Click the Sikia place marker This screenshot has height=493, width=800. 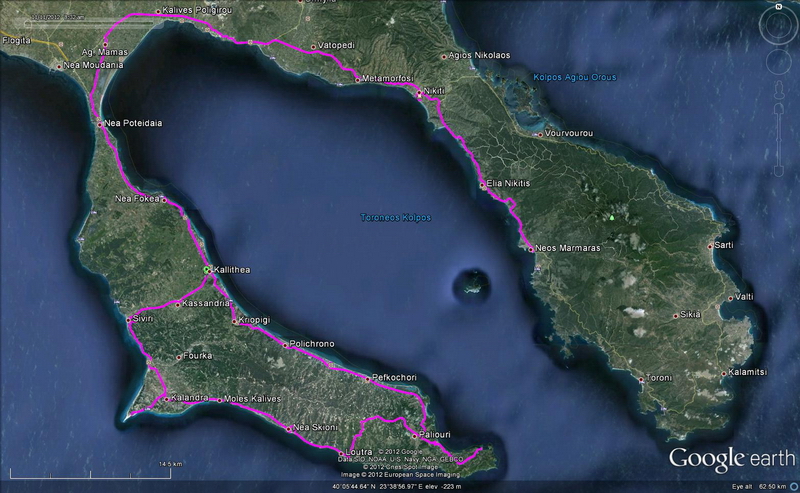pyautogui.click(x=676, y=316)
